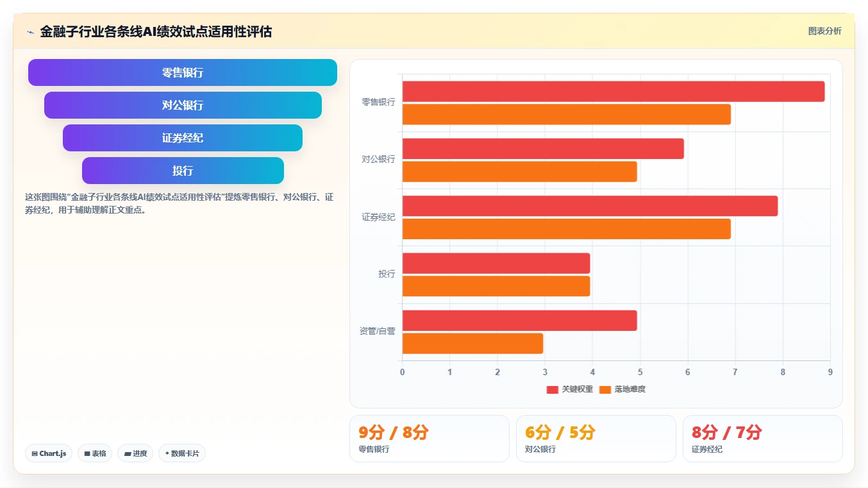Open the 图表分析 label in header
Screen dimensions: 868x488
click(x=824, y=31)
